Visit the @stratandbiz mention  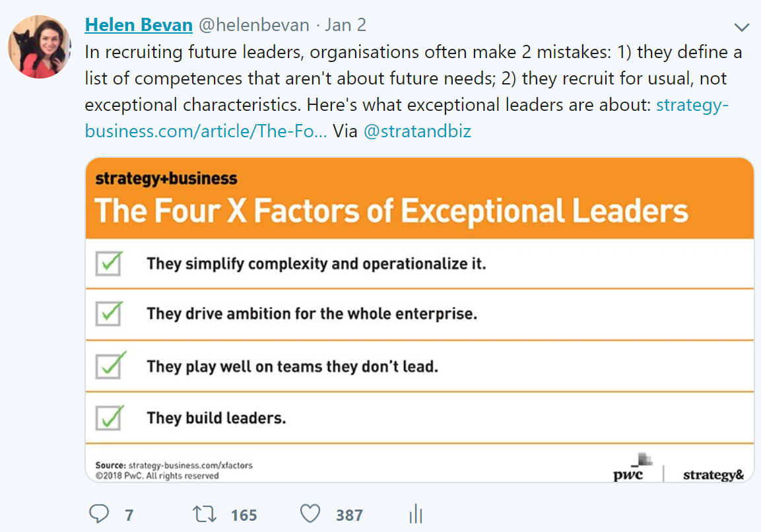point(417,131)
